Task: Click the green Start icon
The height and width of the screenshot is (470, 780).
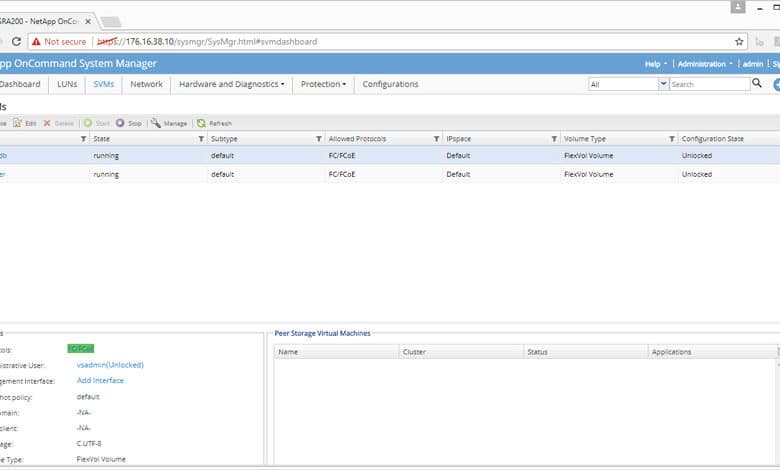Action: pos(88,123)
